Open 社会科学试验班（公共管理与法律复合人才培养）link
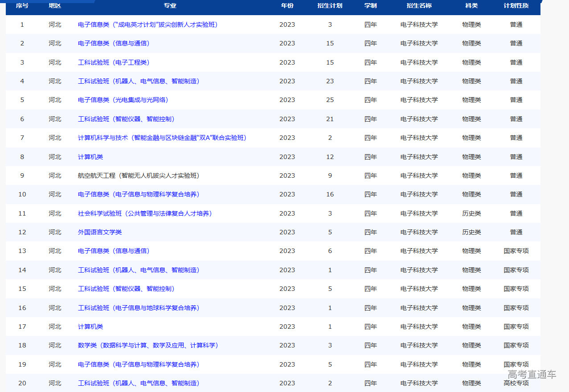Screen dimensions: 569x392 coord(144,213)
